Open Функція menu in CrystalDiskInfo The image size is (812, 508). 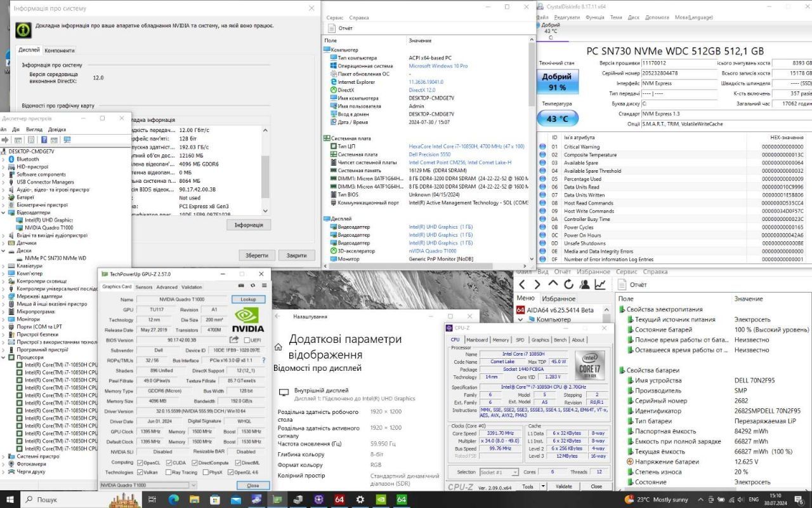coord(595,17)
